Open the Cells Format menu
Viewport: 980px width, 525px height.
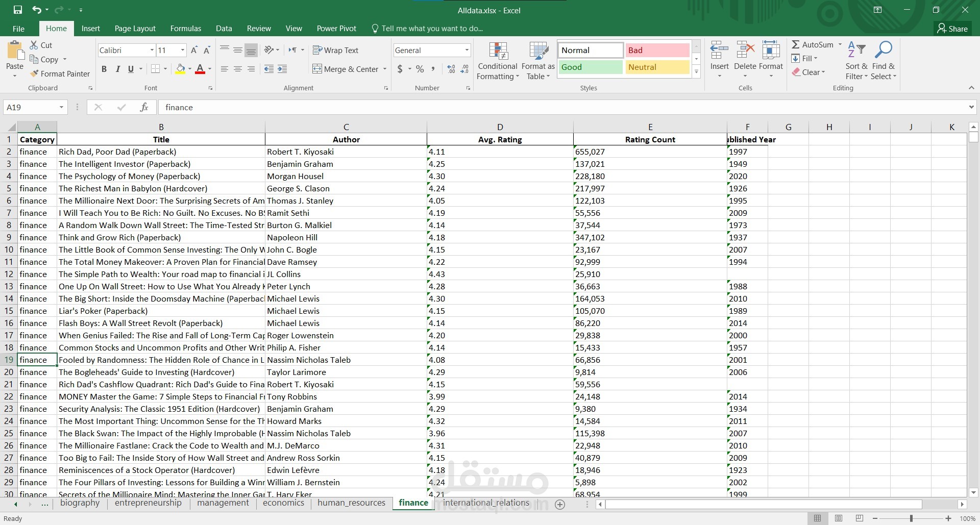coord(771,60)
